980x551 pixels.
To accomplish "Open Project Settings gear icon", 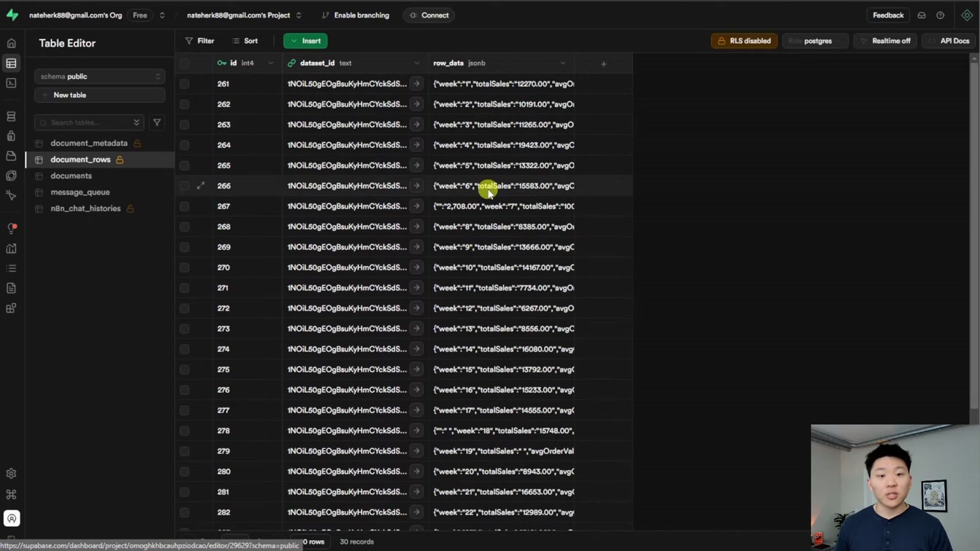I will 11,474.
